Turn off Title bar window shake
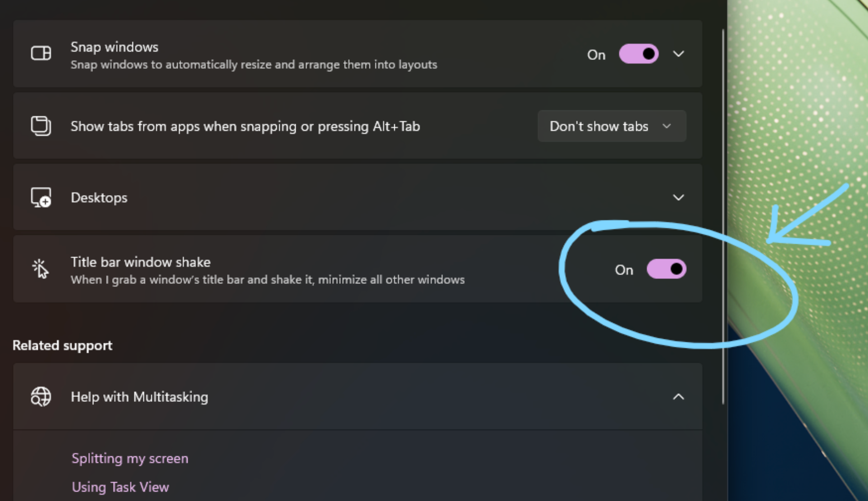Viewport: 868px width, 501px height. 667,269
